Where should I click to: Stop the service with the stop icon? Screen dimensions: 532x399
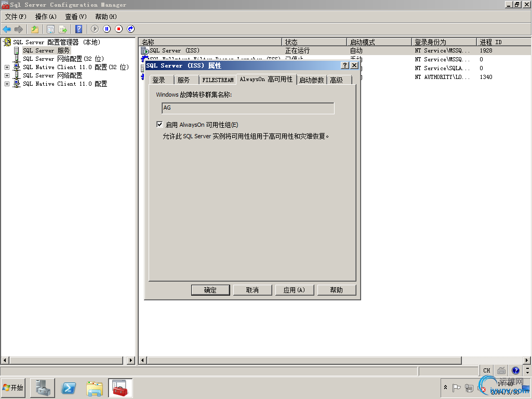click(x=118, y=29)
